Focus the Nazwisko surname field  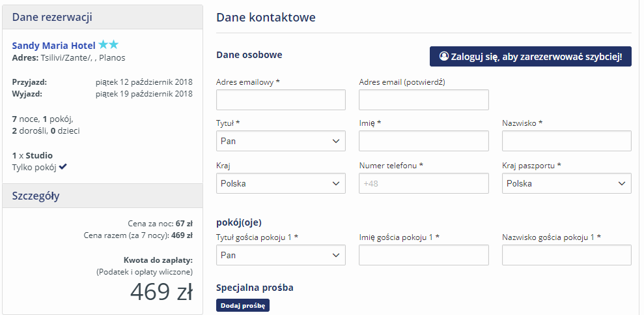[567, 141]
